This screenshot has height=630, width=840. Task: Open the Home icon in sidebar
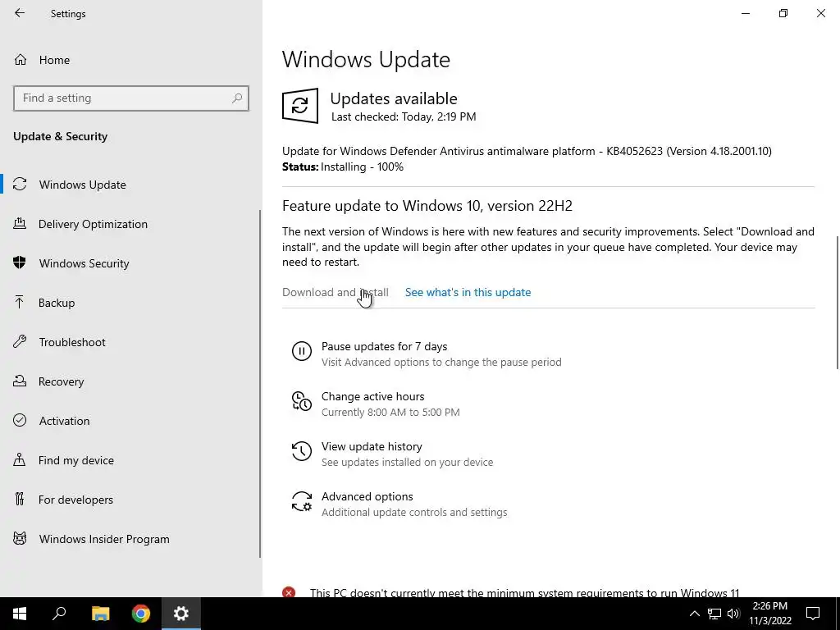tap(21, 59)
